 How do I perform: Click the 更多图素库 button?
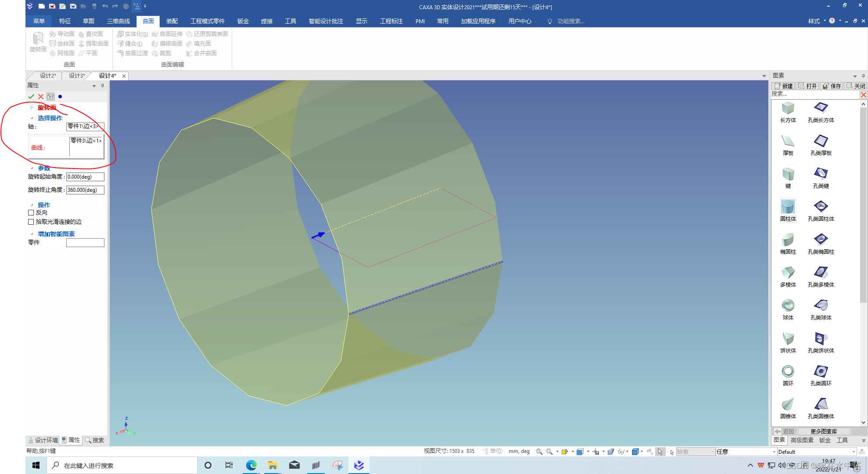pyautogui.click(x=823, y=431)
